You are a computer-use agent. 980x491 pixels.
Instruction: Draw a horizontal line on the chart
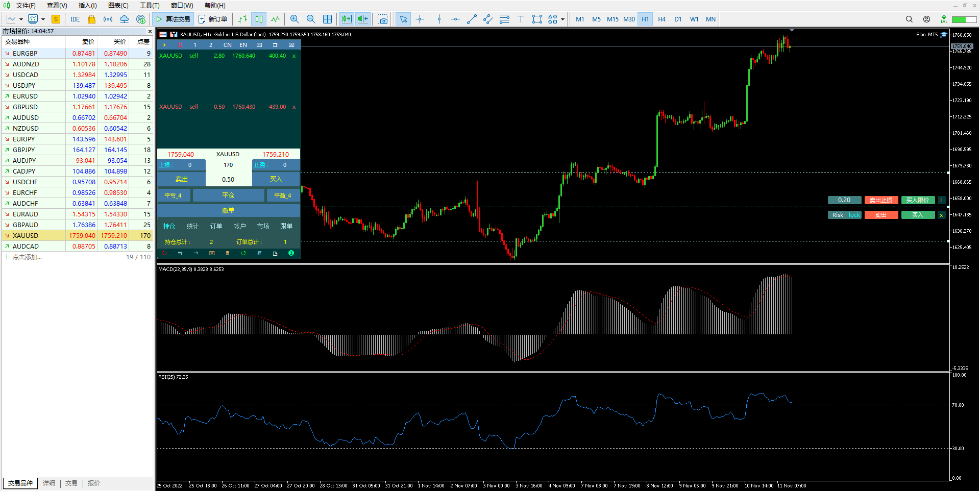455,19
